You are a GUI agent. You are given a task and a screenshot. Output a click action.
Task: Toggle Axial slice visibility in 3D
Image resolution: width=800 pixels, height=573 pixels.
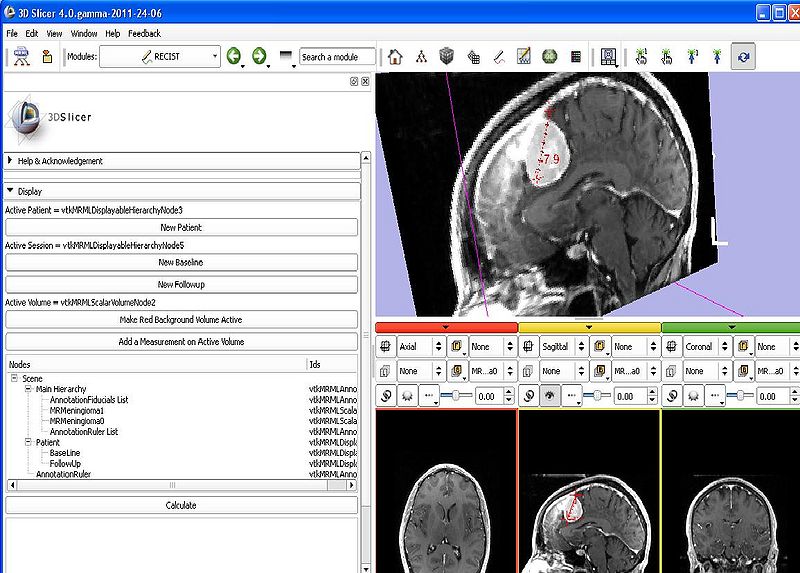tap(407, 395)
